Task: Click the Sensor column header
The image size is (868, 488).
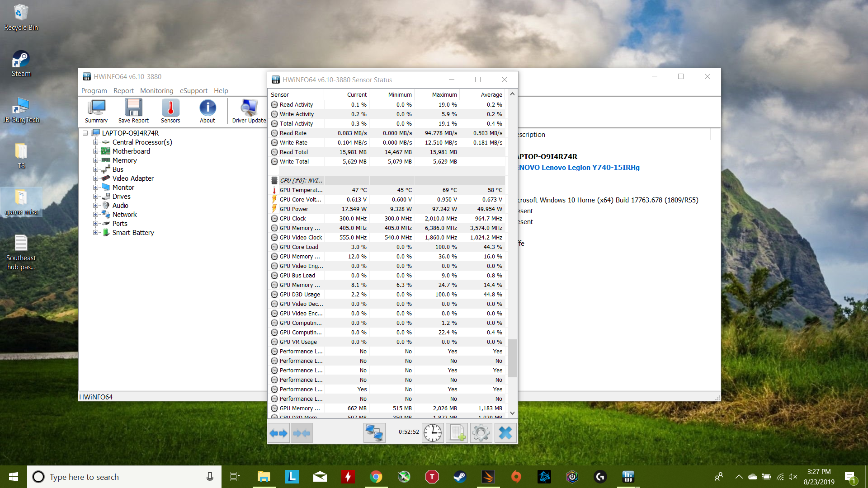Action: click(296, 94)
